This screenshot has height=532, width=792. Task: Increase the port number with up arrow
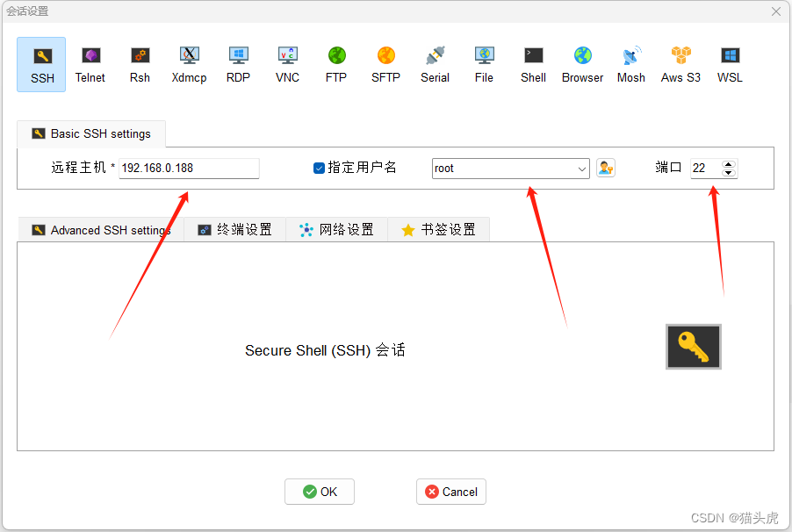coord(729,164)
